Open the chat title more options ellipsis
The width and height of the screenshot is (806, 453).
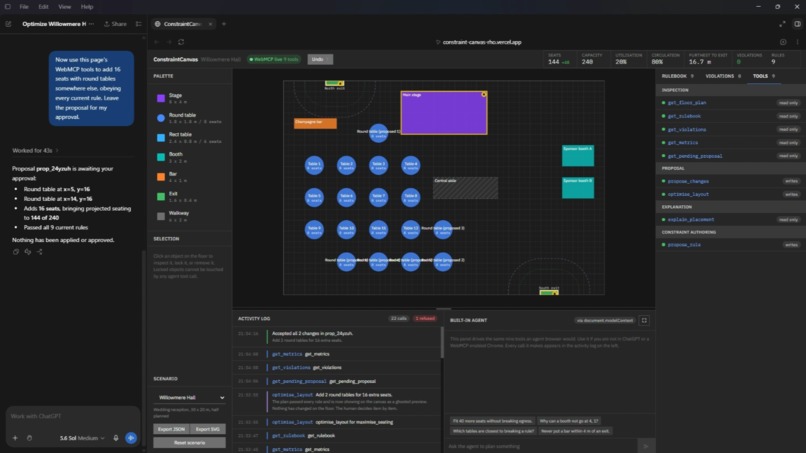(x=91, y=24)
